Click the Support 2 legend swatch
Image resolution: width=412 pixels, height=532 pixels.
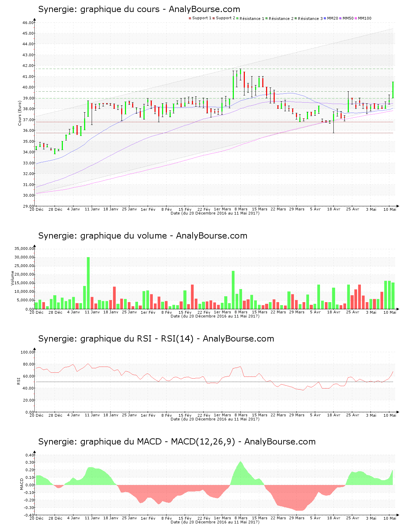click(x=214, y=18)
